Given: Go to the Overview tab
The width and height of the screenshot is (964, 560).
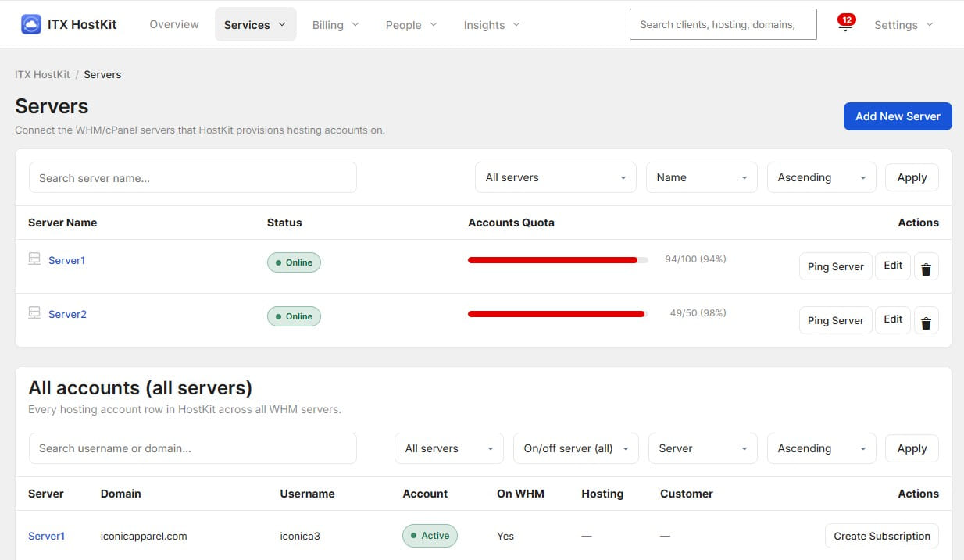Looking at the screenshot, I should 174,24.
